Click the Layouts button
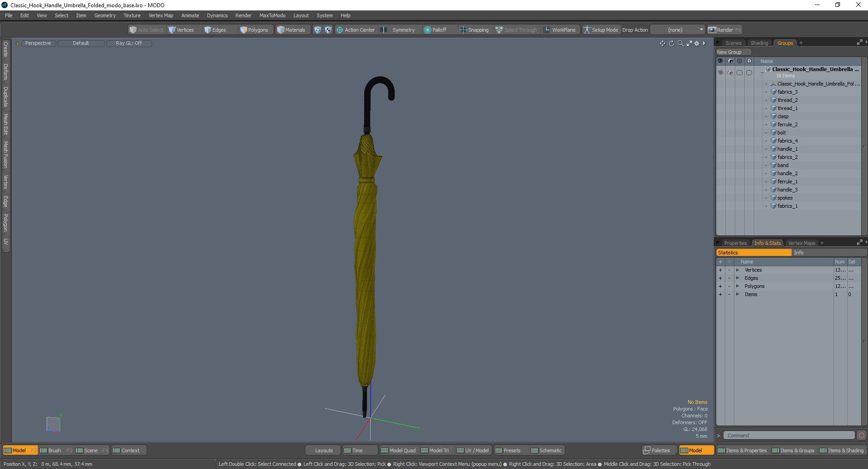Screen dimensions: 868x469 tap(323, 450)
